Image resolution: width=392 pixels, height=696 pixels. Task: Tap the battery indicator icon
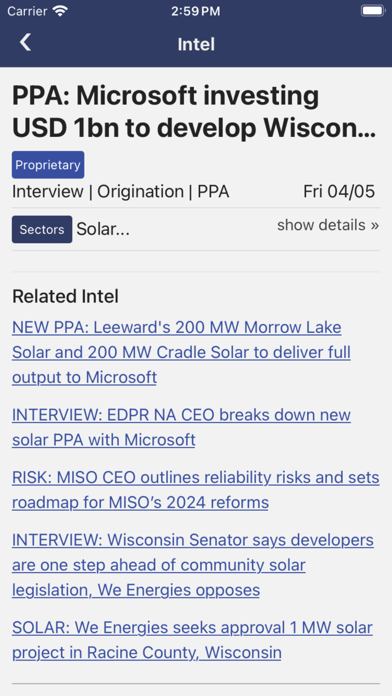point(372,11)
